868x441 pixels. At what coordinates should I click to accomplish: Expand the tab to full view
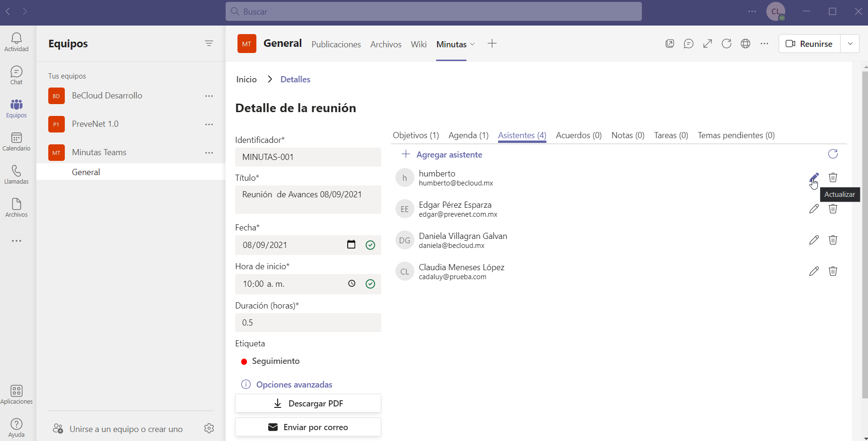(708, 44)
